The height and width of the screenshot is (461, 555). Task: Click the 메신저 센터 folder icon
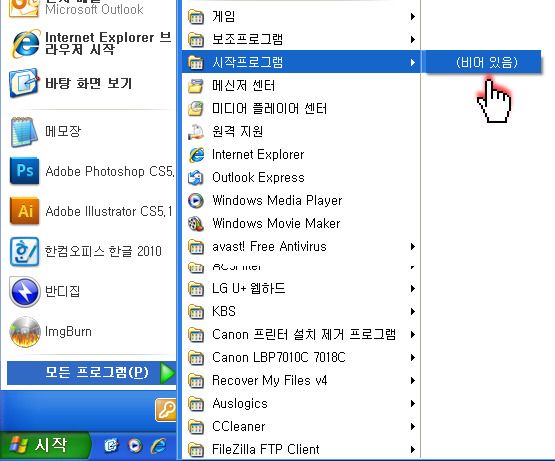[196, 86]
